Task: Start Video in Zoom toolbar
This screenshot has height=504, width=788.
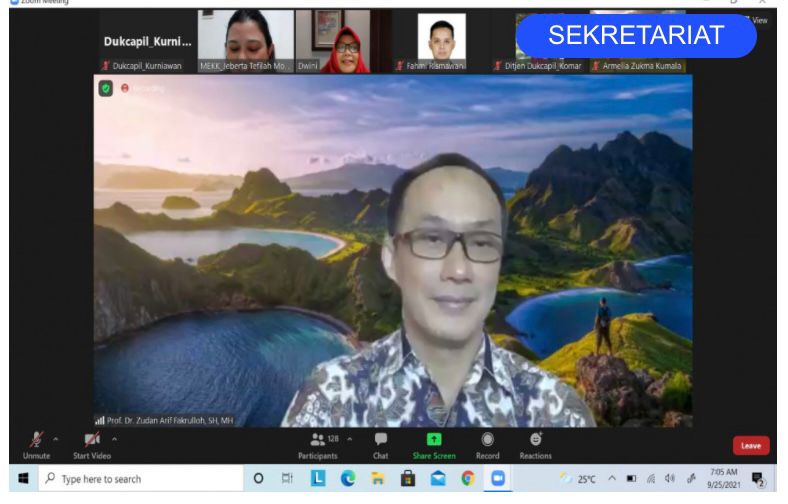Action: point(92,441)
